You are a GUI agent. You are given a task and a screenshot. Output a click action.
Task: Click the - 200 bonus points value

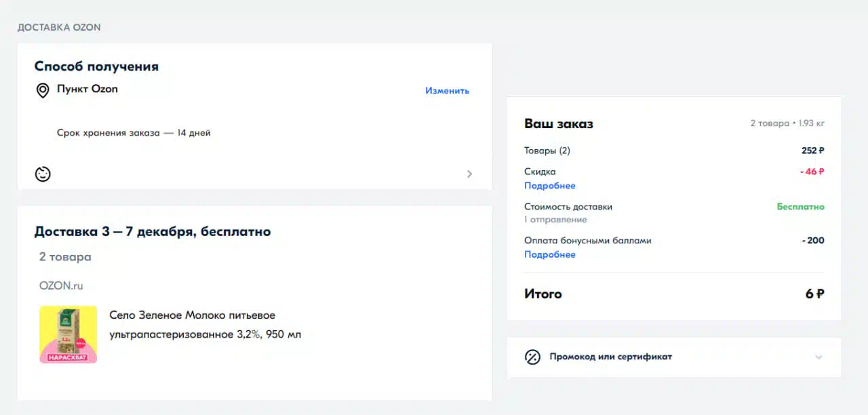point(813,241)
